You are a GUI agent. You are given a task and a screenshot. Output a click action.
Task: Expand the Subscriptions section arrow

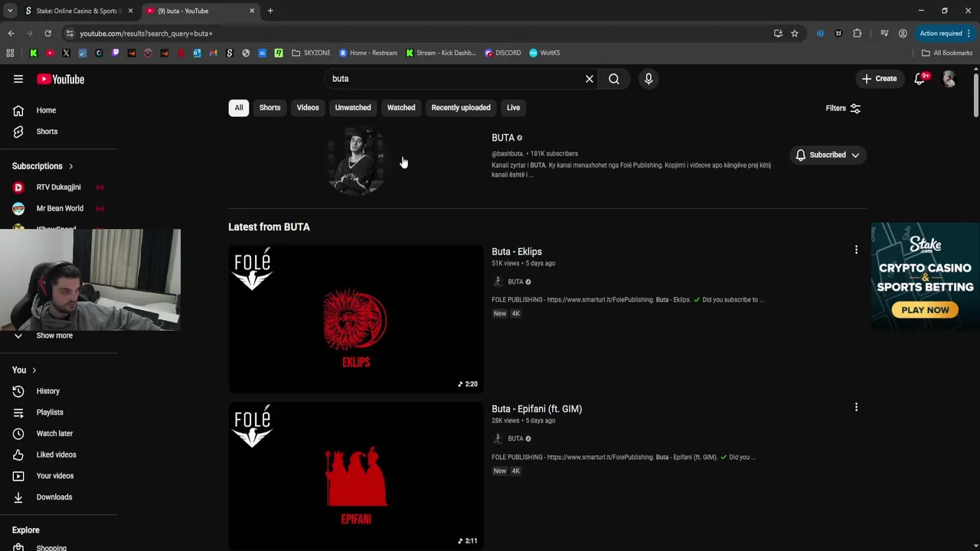click(71, 166)
